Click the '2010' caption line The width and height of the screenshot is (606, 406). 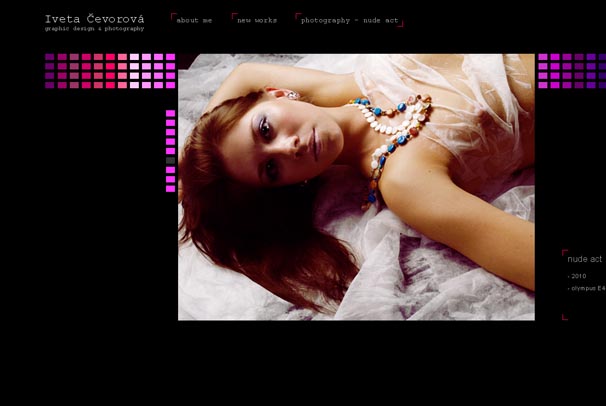(x=578, y=275)
